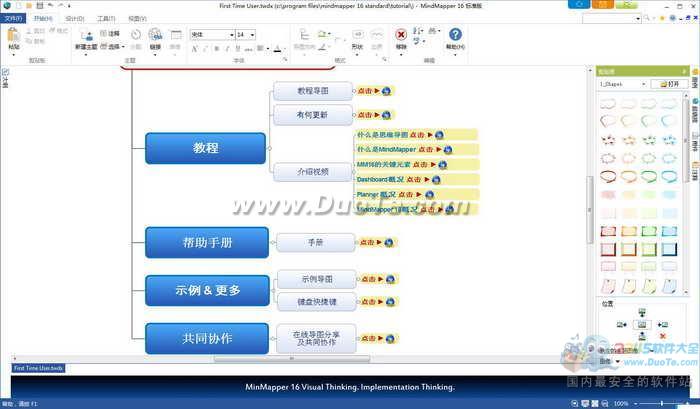Select the 介绍视频 subtopic node
This screenshot has width=700, height=409.
point(312,171)
